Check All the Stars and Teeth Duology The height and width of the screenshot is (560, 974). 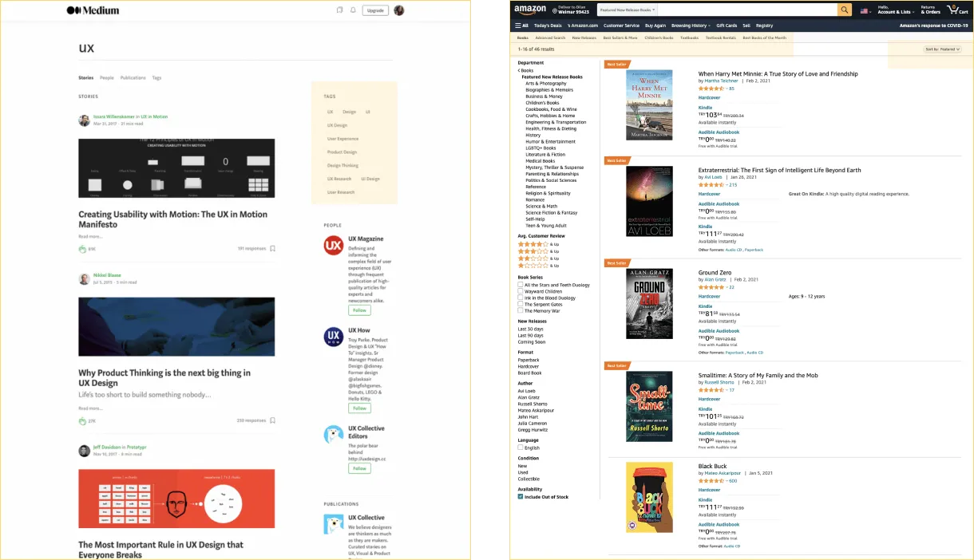click(x=521, y=285)
